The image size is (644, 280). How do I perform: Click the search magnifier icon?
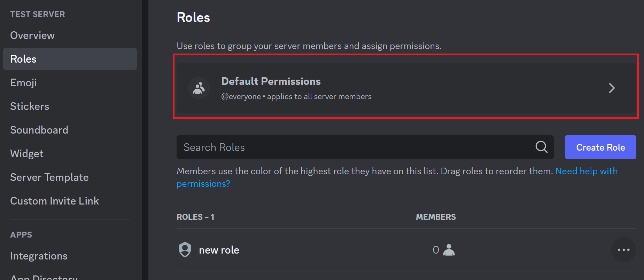click(542, 147)
